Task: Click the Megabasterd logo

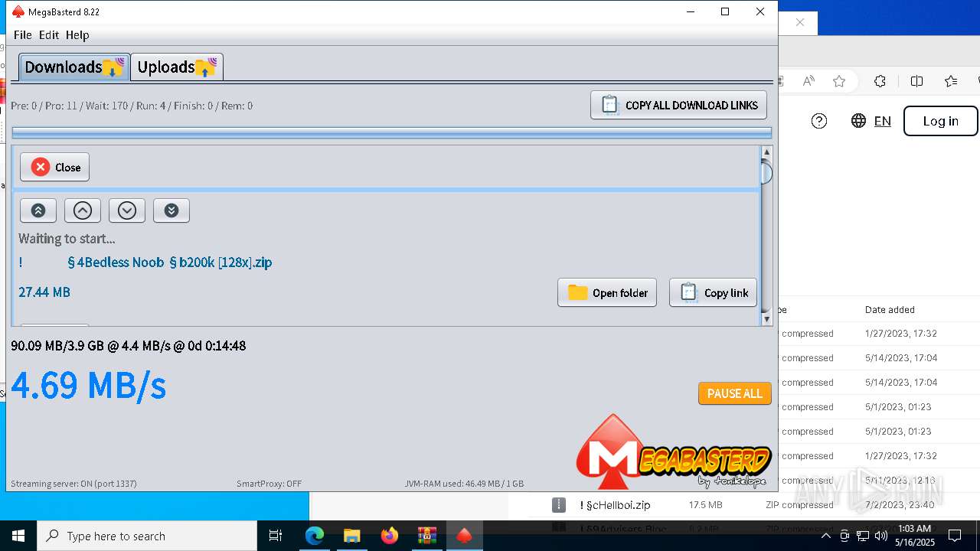Action: coord(674,453)
